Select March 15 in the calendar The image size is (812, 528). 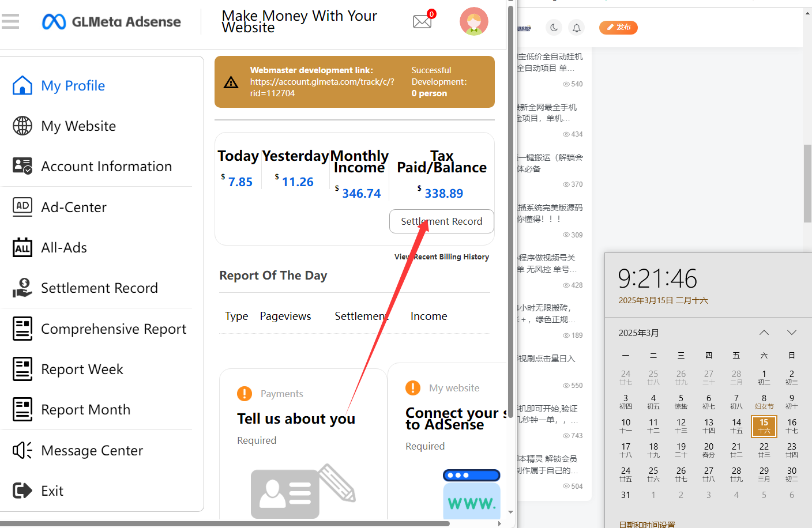click(x=764, y=426)
